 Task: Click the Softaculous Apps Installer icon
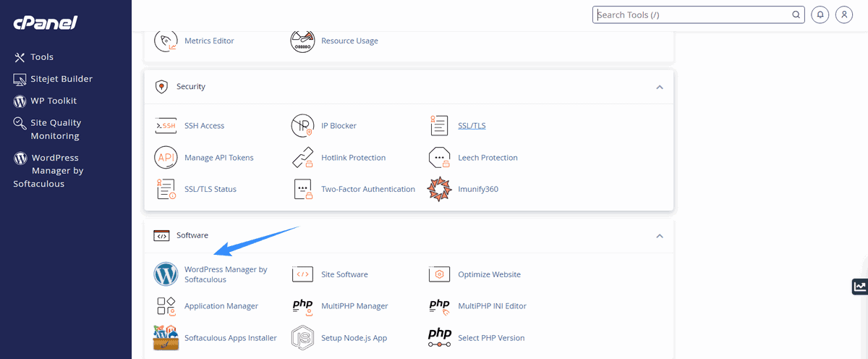tap(166, 337)
